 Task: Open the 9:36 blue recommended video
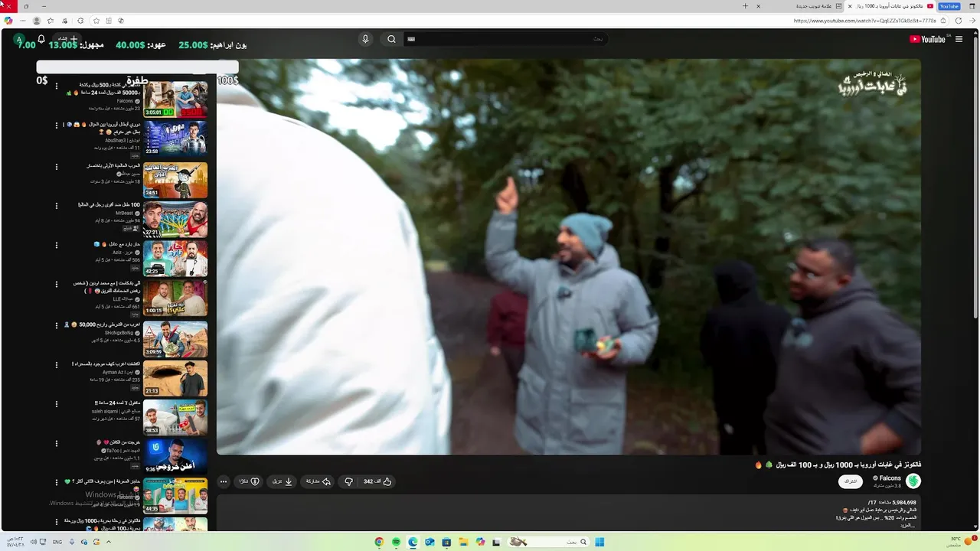pyautogui.click(x=175, y=457)
